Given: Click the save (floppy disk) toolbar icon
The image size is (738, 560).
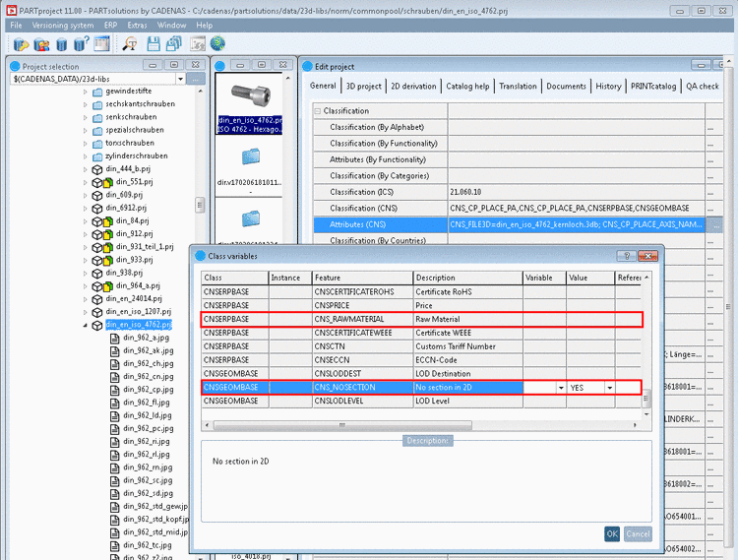Looking at the screenshot, I should tap(153, 43).
